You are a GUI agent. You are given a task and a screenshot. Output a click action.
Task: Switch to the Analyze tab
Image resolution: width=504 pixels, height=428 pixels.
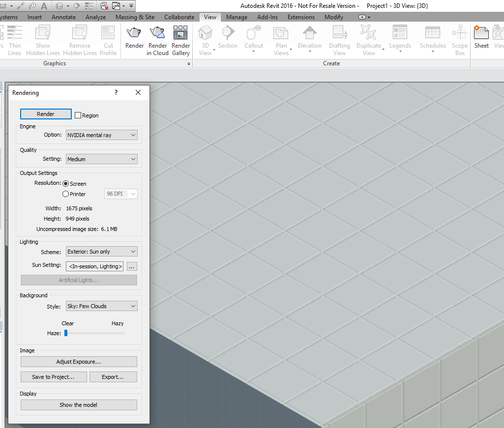coord(95,17)
